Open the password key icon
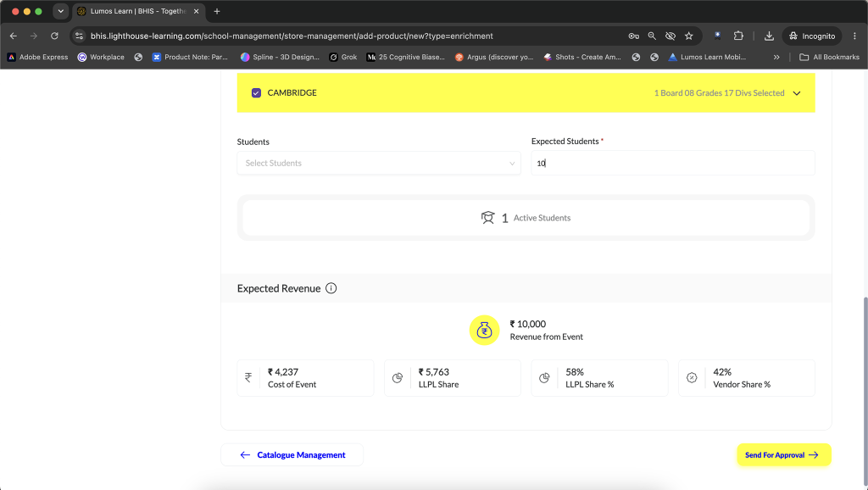The width and height of the screenshot is (868, 490). pyautogui.click(x=634, y=36)
